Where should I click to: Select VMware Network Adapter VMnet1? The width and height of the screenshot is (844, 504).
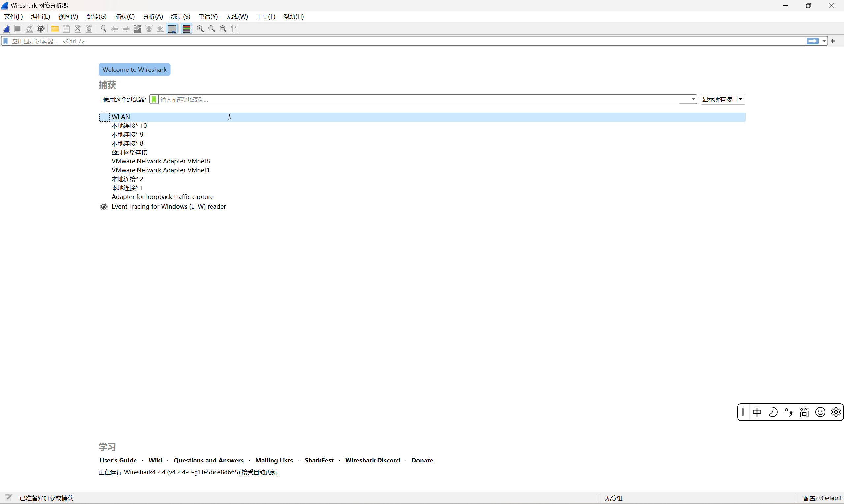point(422,170)
